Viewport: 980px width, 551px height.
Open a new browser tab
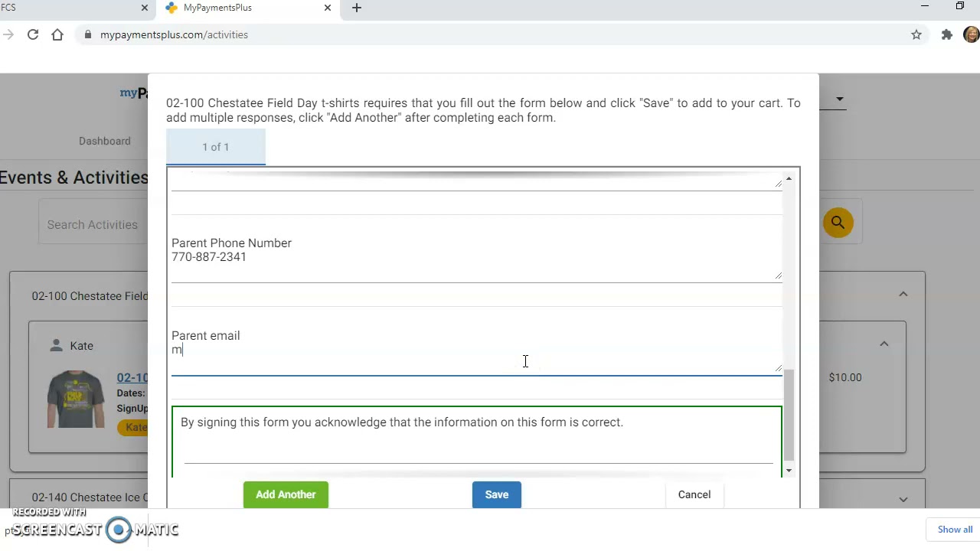point(357,8)
